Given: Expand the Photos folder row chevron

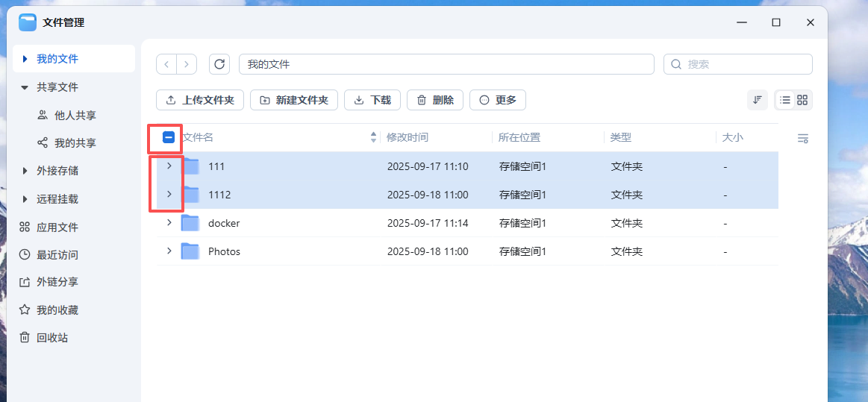Looking at the screenshot, I should pyautogui.click(x=169, y=251).
